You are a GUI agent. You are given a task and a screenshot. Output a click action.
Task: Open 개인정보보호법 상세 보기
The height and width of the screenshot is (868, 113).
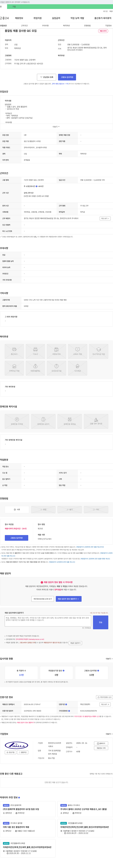43,599
